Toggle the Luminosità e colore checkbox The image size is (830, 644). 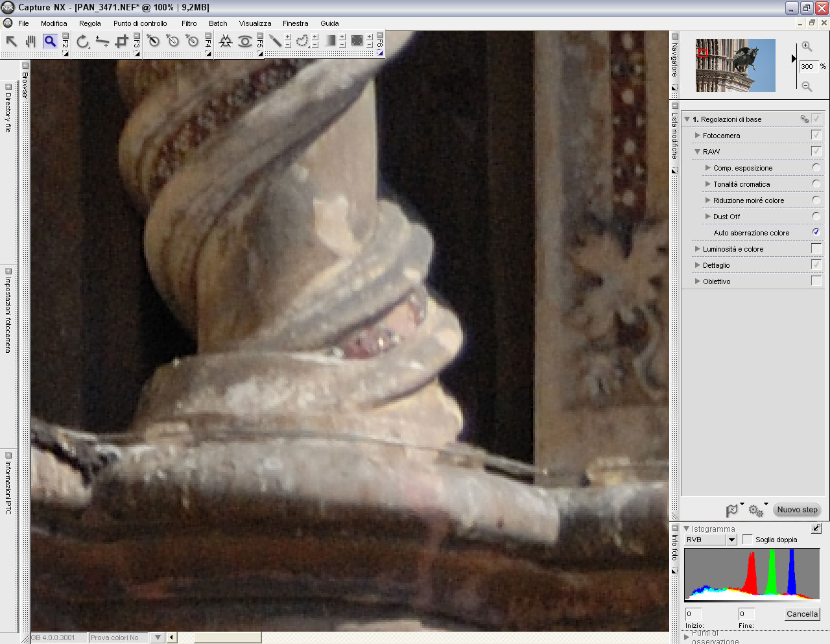816,248
